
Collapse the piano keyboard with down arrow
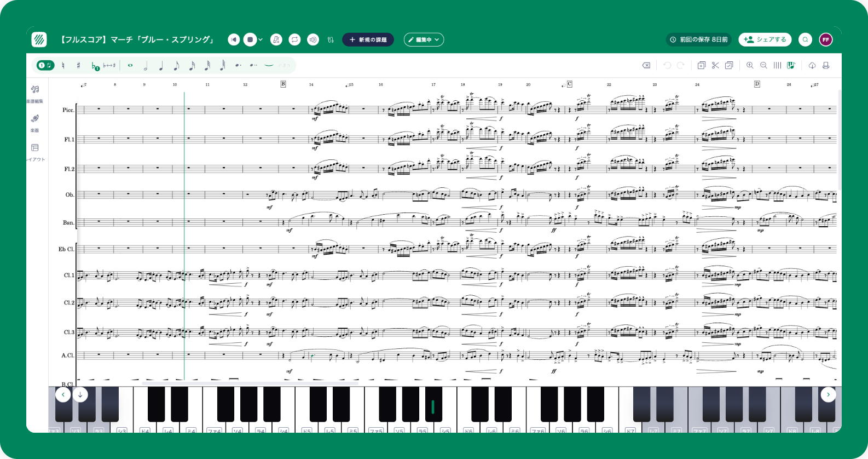[x=80, y=394]
